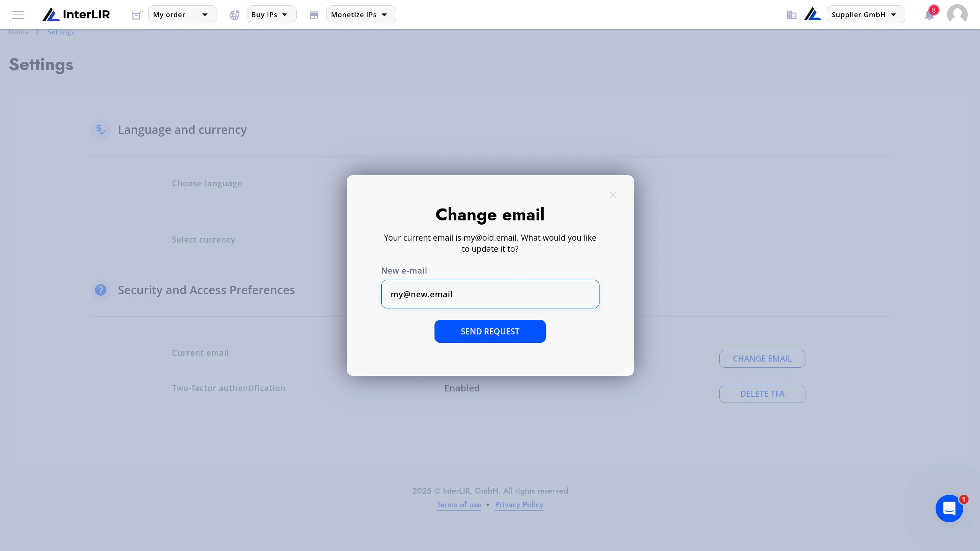Click the Settings breadcrumb link

pos(61,32)
